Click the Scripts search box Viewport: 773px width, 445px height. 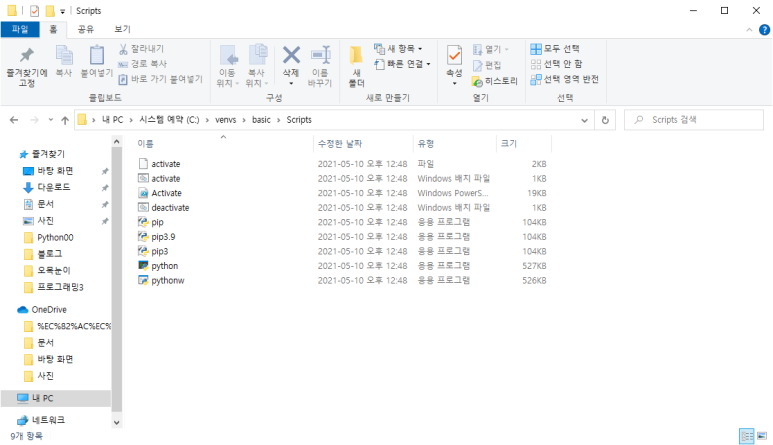click(x=694, y=120)
